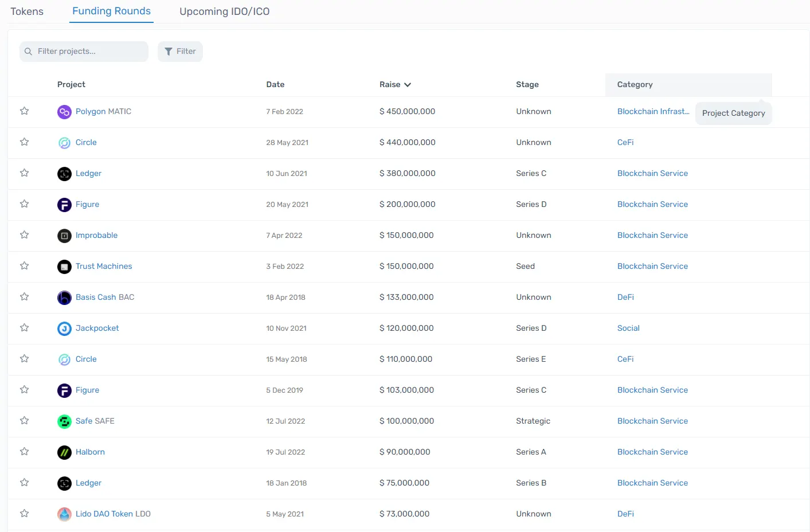Open the Safe SAFE project link
This screenshot has width=810, height=532.
tap(95, 421)
